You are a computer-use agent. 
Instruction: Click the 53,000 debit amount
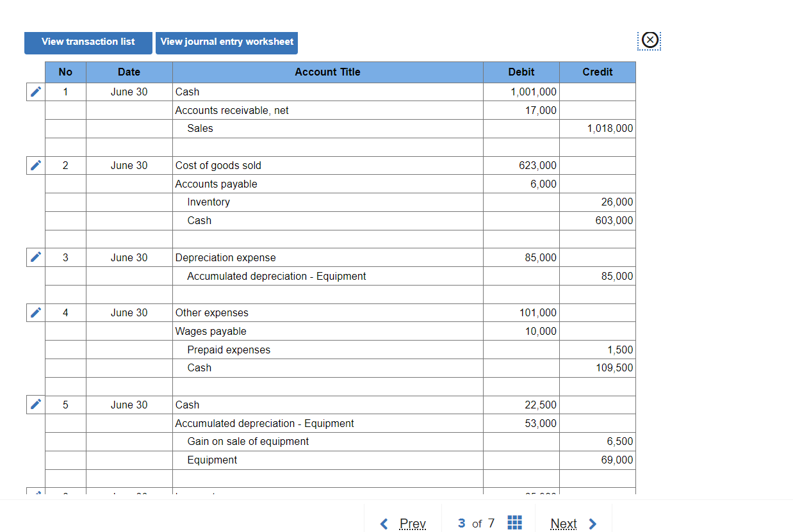coord(541,424)
